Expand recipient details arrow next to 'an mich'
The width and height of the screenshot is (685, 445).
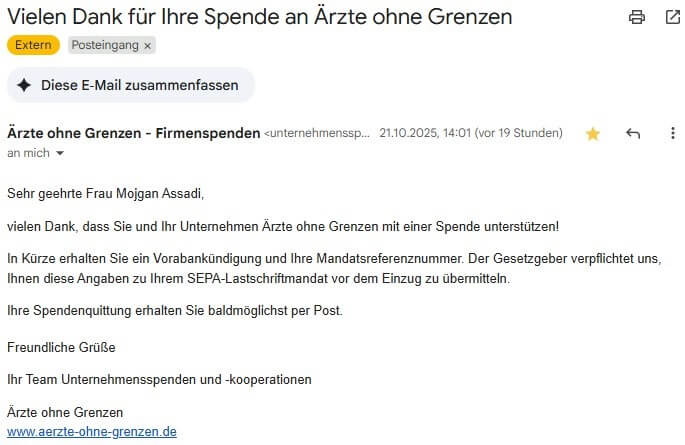tap(60, 154)
